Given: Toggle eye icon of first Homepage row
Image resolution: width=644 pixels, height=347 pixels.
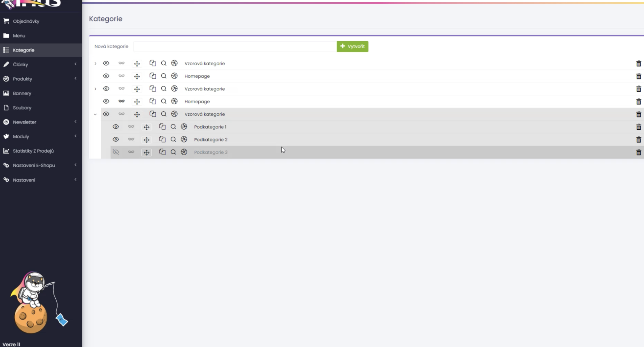Looking at the screenshot, I should pos(106,76).
